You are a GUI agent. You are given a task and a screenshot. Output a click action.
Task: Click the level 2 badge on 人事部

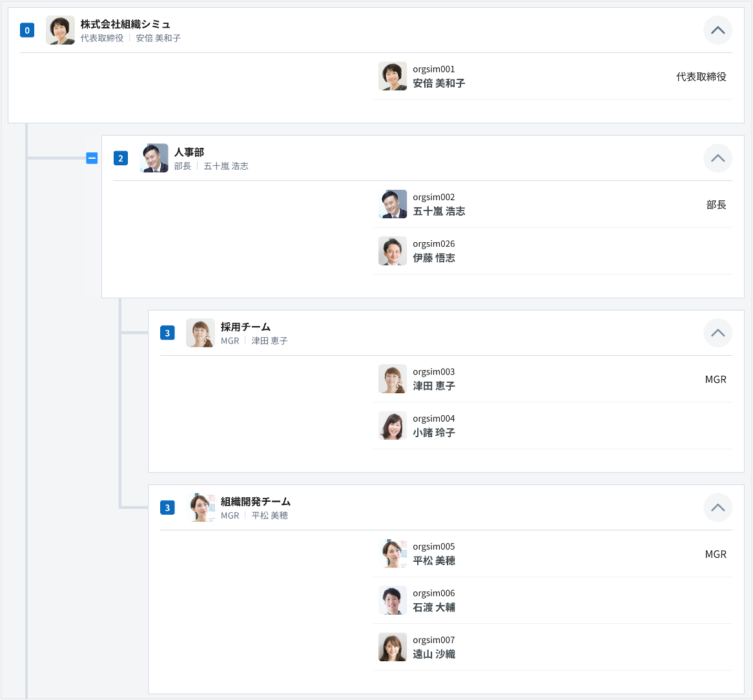click(x=121, y=158)
